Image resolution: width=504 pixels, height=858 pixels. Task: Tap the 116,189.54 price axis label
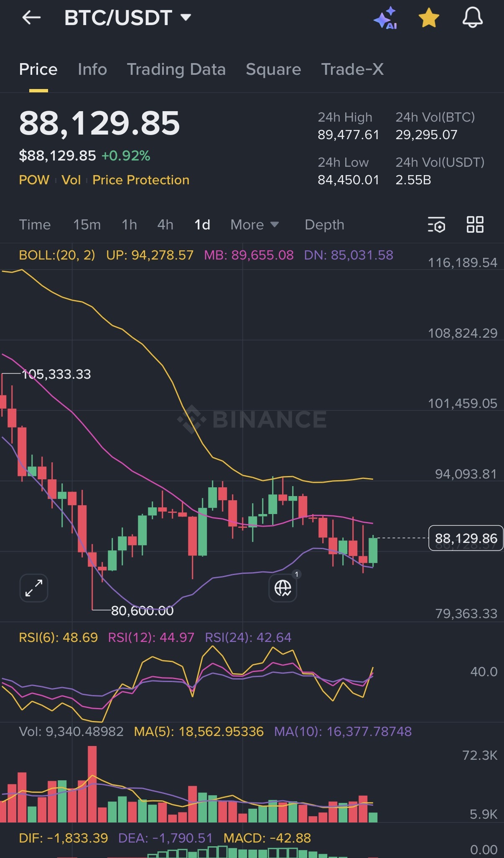(463, 262)
